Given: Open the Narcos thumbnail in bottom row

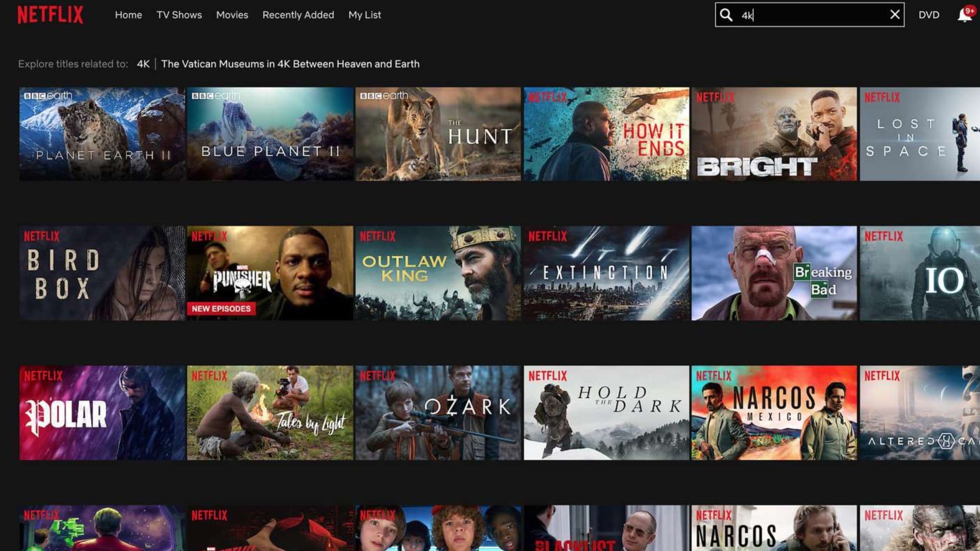Looking at the screenshot, I should click(774, 528).
